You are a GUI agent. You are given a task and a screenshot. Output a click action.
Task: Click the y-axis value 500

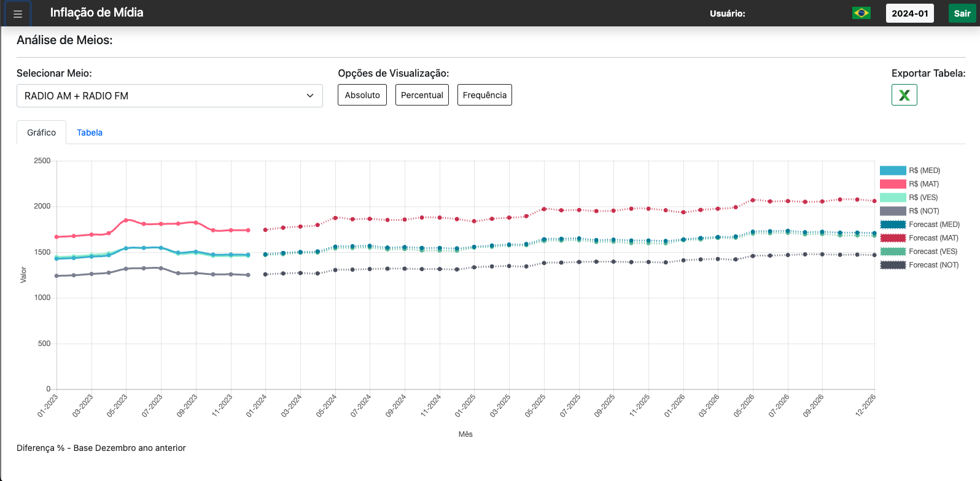click(44, 344)
